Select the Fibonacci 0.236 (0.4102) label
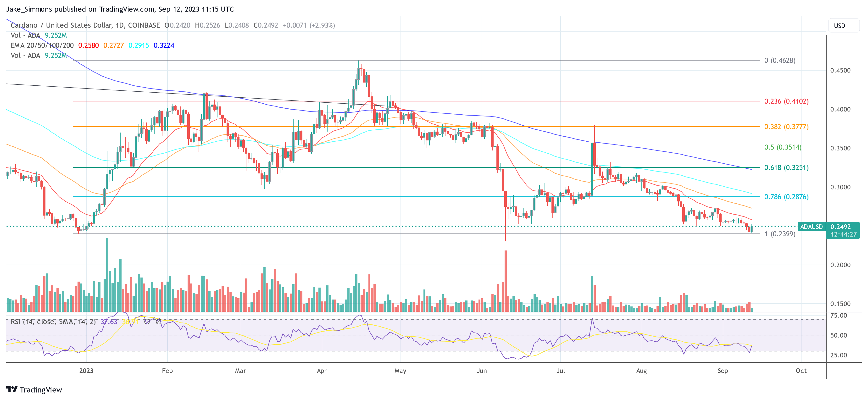Viewport: 868px width, 400px height. click(786, 101)
